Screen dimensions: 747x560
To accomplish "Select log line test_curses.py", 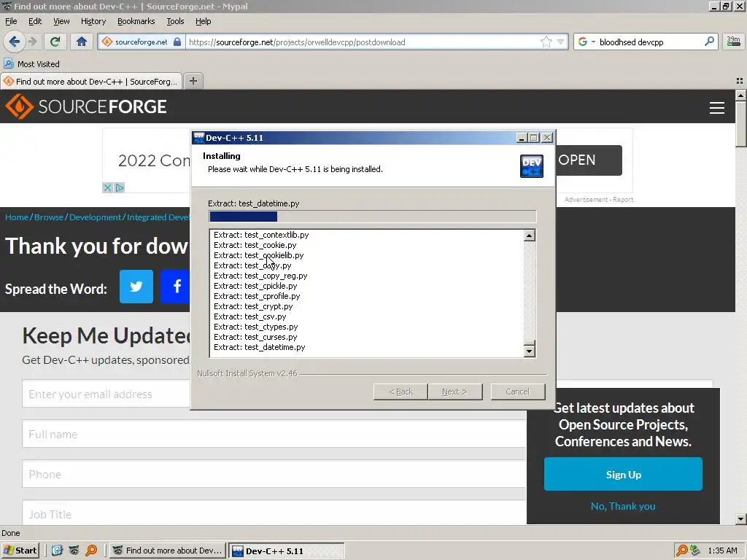I will pos(255,337).
